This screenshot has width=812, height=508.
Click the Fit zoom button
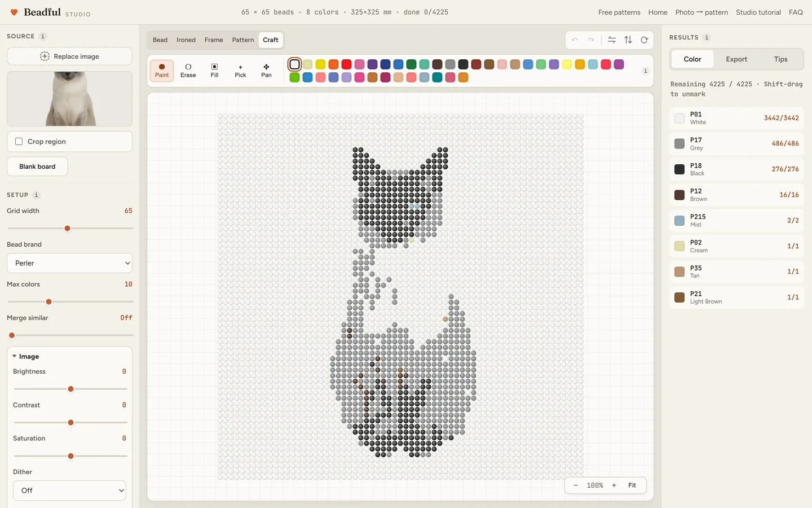tap(632, 485)
